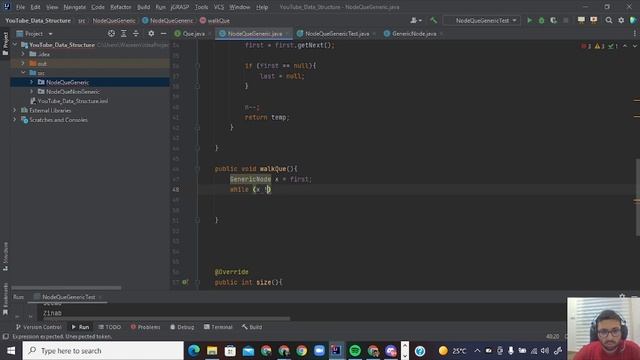The width and height of the screenshot is (640, 360).
Task: Open the Build menu
Action: [143, 7]
